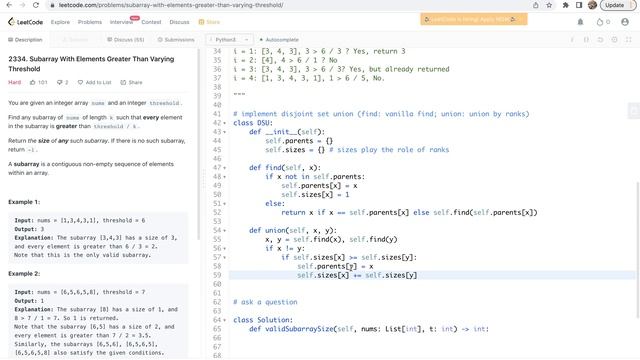Enter fullscreen with the expand icon
Viewport: 640px width, 360px height.
pyautogui.click(x=629, y=40)
